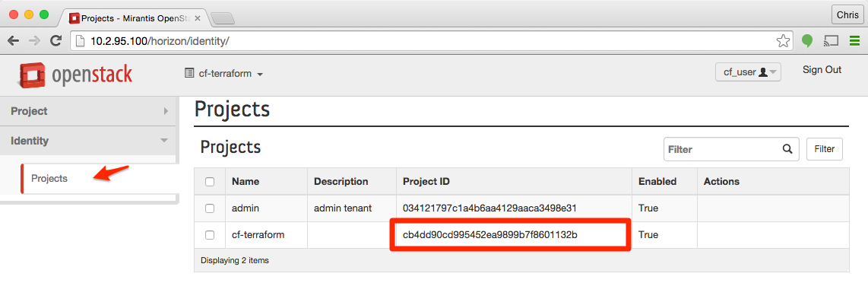Reload the Horizon page

pos(56,40)
